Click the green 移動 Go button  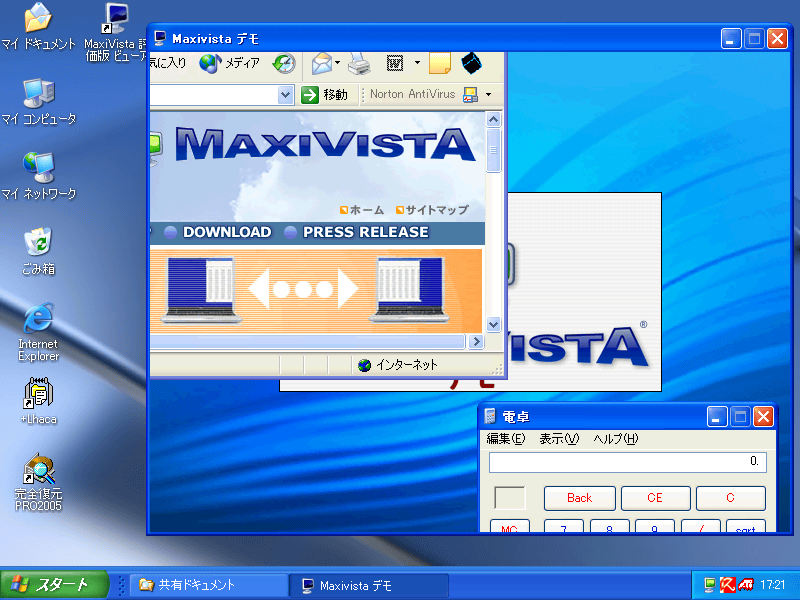[x=324, y=95]
